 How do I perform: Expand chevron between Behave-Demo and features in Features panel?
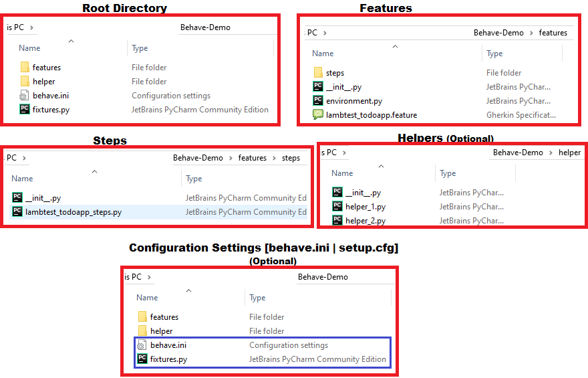531,33
